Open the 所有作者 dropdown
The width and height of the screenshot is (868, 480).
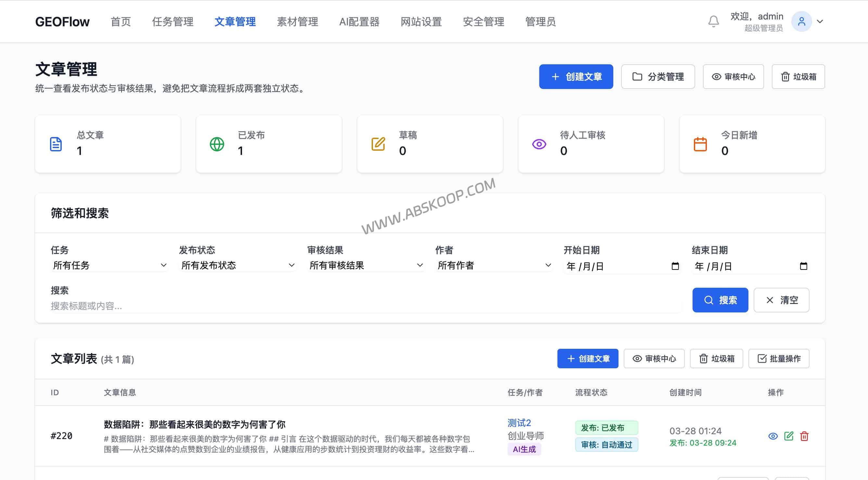[x=493, y=265]
